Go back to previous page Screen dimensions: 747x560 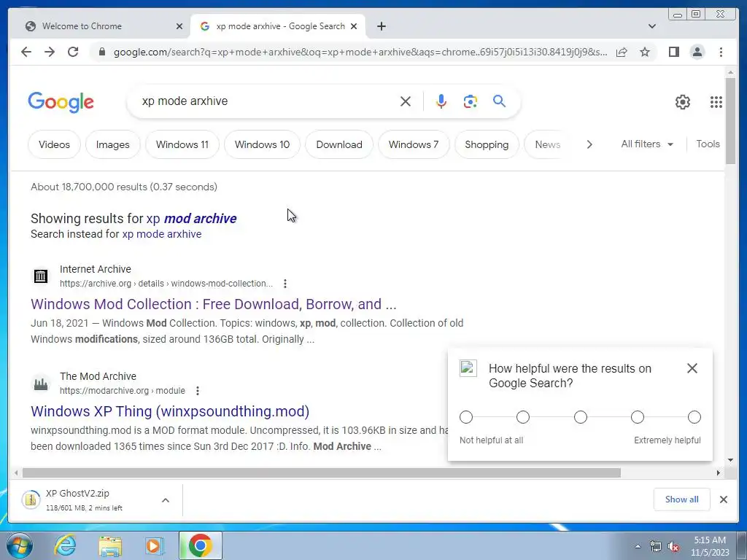pyautogui.click(x=26, y=52)
